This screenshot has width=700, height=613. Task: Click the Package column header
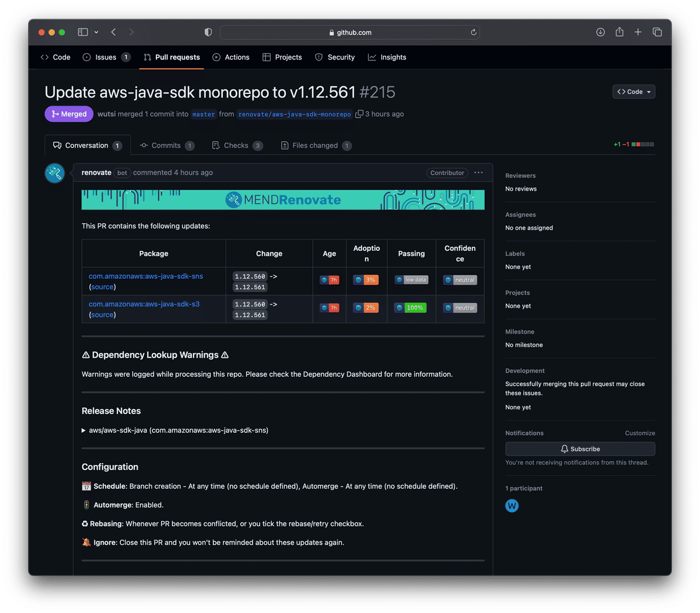pyautogui.click(x=154, y=254)
